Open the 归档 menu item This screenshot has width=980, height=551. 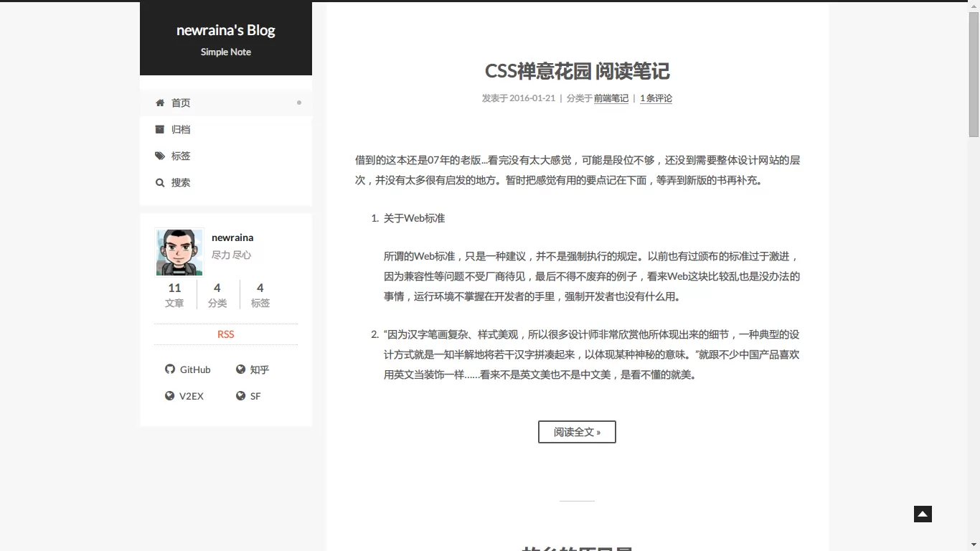(x=181, y=129)
